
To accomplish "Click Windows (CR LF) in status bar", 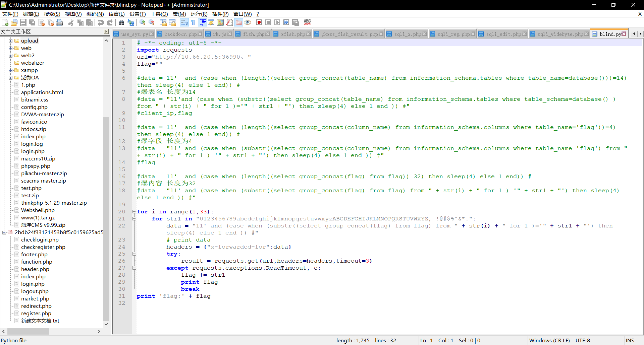I will (x=549, y=340).
